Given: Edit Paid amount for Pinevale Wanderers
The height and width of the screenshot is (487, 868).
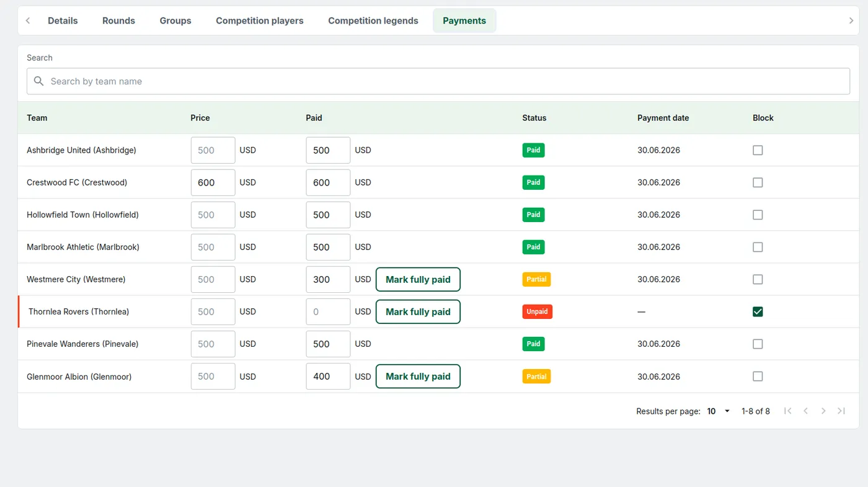Looking at the screenshot, I should [x=328, y=344].
